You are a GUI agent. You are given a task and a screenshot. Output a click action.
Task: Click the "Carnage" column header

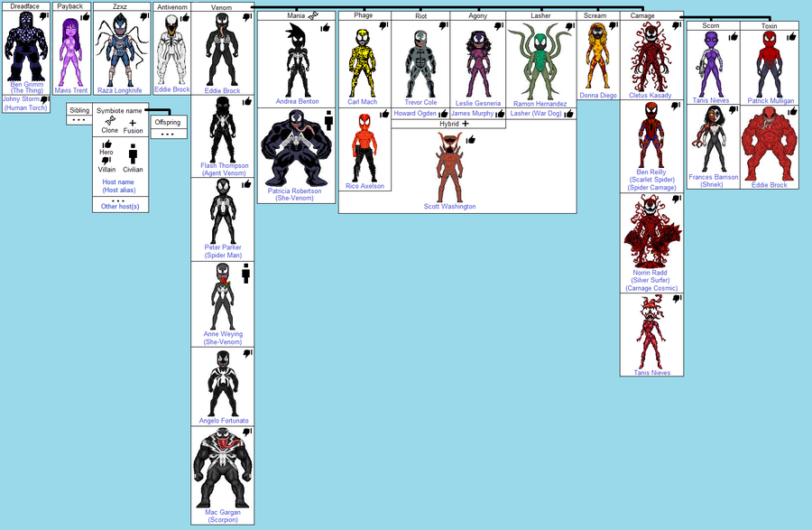pos(642,15)
